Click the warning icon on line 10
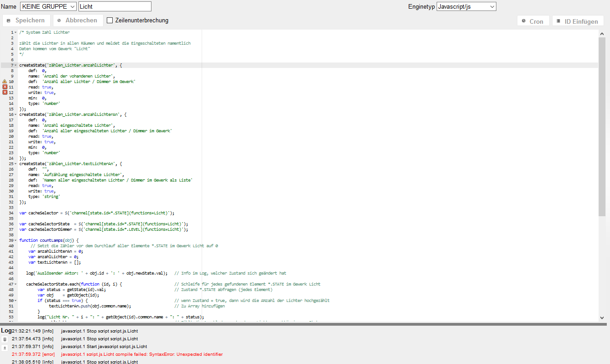 (x=5, y=82)
